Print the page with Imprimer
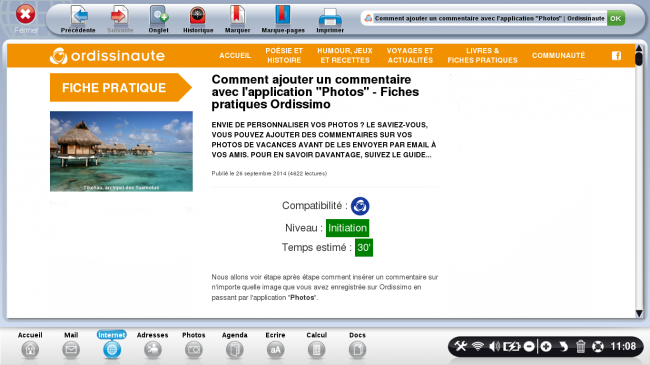The height and width of the screenshot is (365, 650). pos(330,19)
